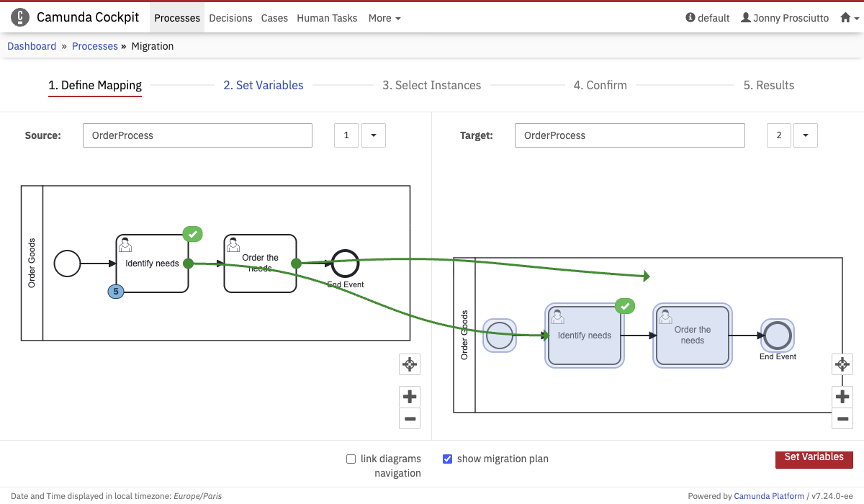The width and height of the screenshot is (864, 504).
Task: Enable the link diagrams navigation checkbox
Action: point(351,459)
